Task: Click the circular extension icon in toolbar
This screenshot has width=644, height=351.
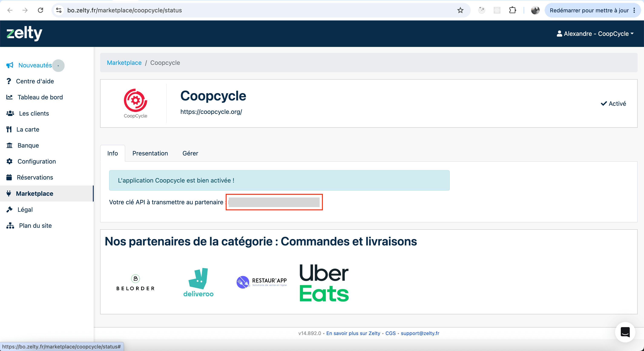Action: pyautogui.click(x=482, y=10)
